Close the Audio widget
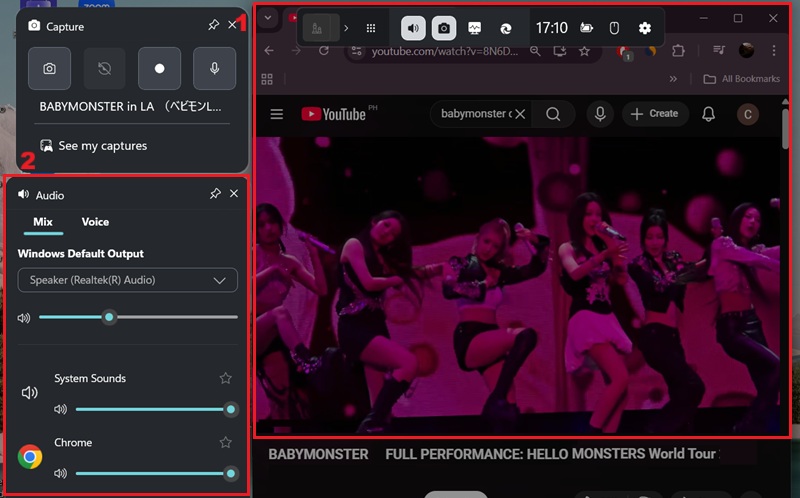 coord(234,193)
